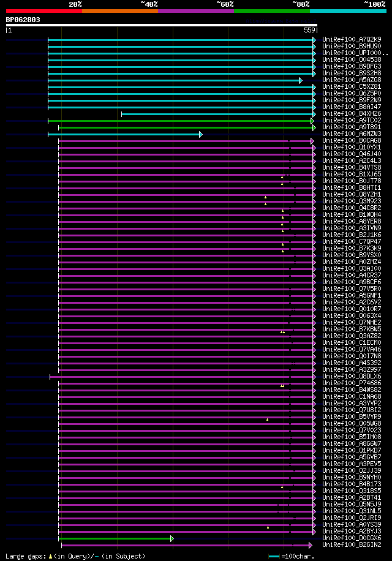Screen dimensions: 392x561
Task: Open hit UniRef100_A7Q2K9
Action: click(x=352, y=39)
